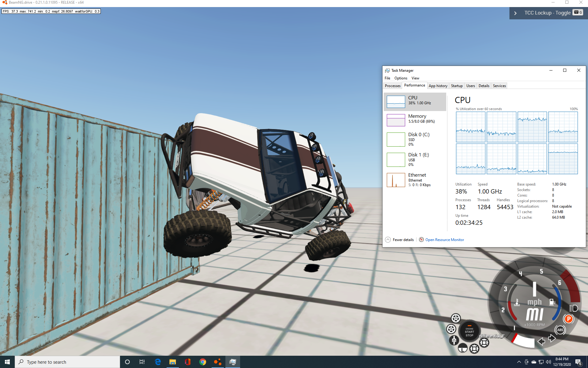Image resolution: width=588 pixels, height=368 pixels.
Task: Open the notification center icon
Action: pyautogui.click(x=579, y=362)
